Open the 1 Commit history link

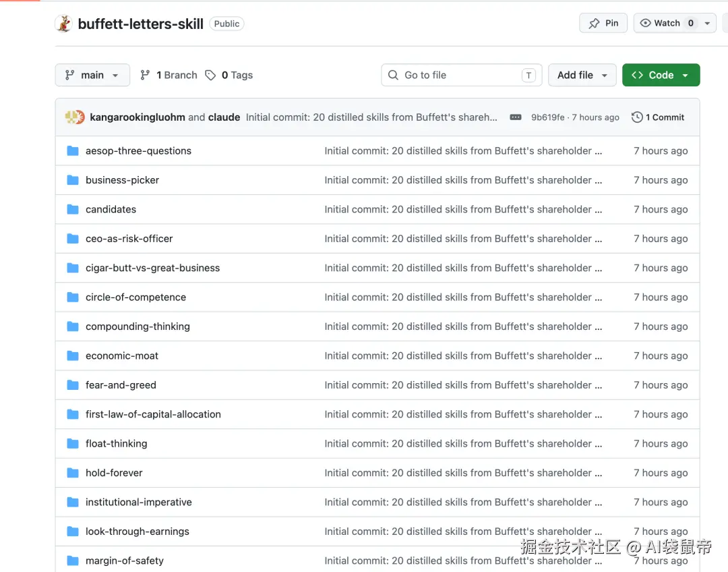[658, 117]
